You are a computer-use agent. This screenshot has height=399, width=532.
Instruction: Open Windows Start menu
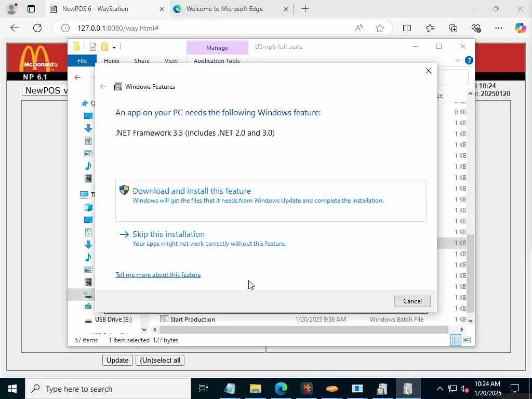click(x=12, y=389)
